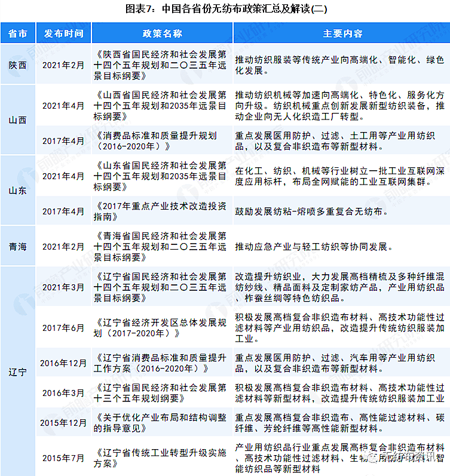
Task: Click the 2015年12月 date cell
Action: click(x=63, y=423)
